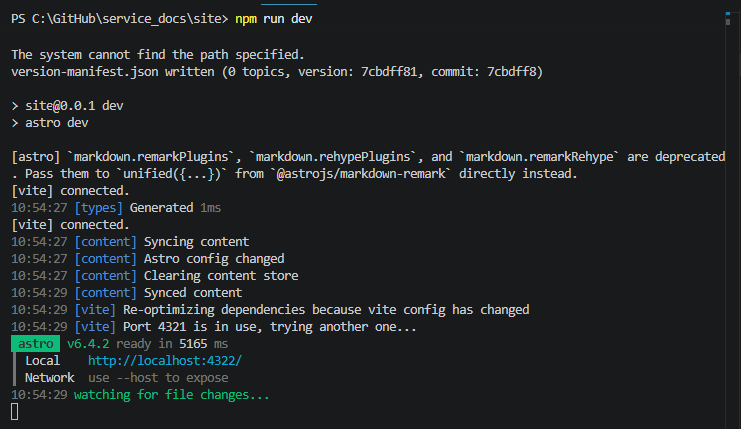Click the 'Local' label
This screenshot has width=741, height=429.
coord(43,361)
